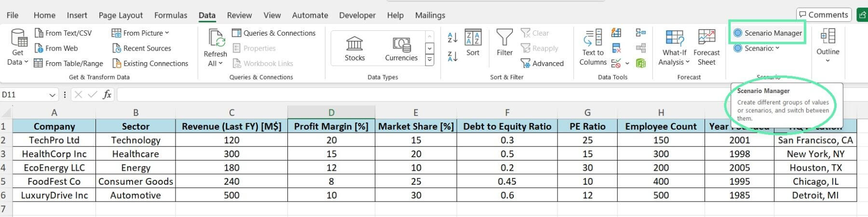Click the green Share icon

[862, 14]
